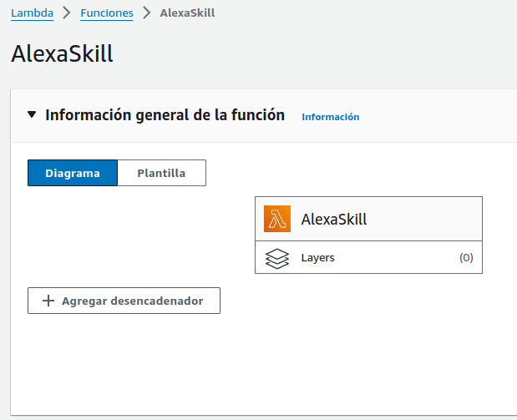Click Agregar desencadenador button

[124, 301]
